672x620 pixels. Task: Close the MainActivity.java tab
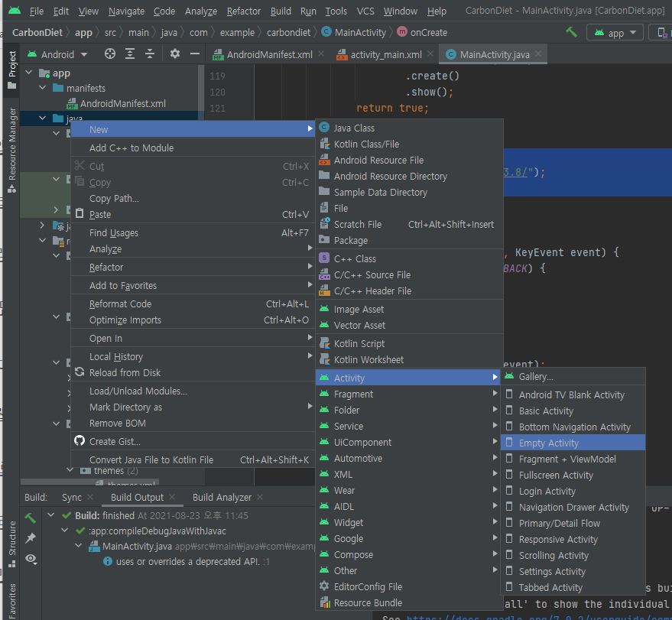(x=538, y=54)
